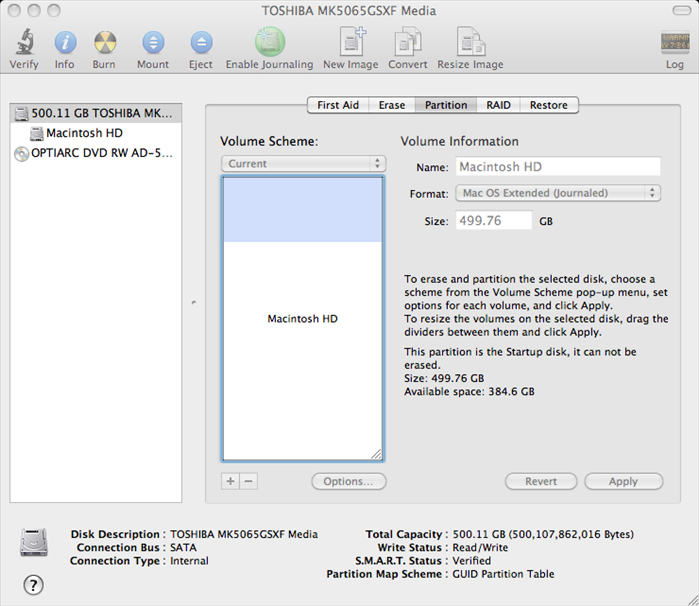Select Macintosh HD partition in layout map
The height and width of the screenshot is (606, 699).
click(303, 319)
